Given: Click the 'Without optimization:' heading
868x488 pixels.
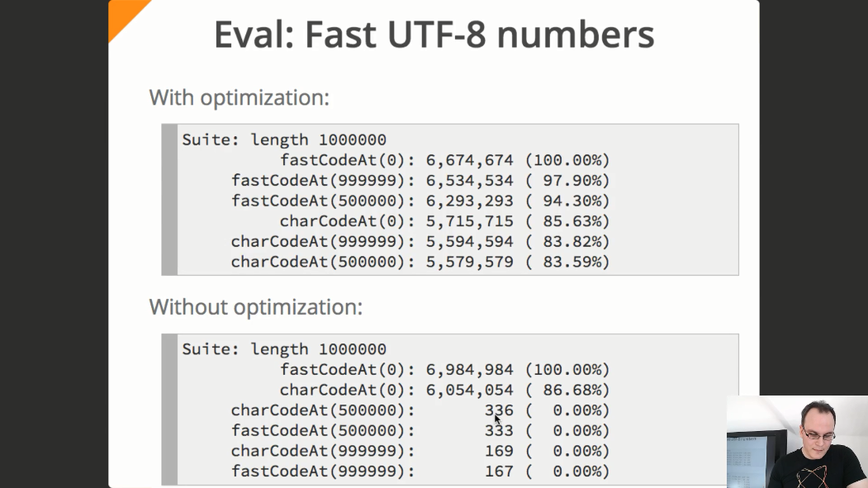Looking at the screenshot, I should point(256,308).
